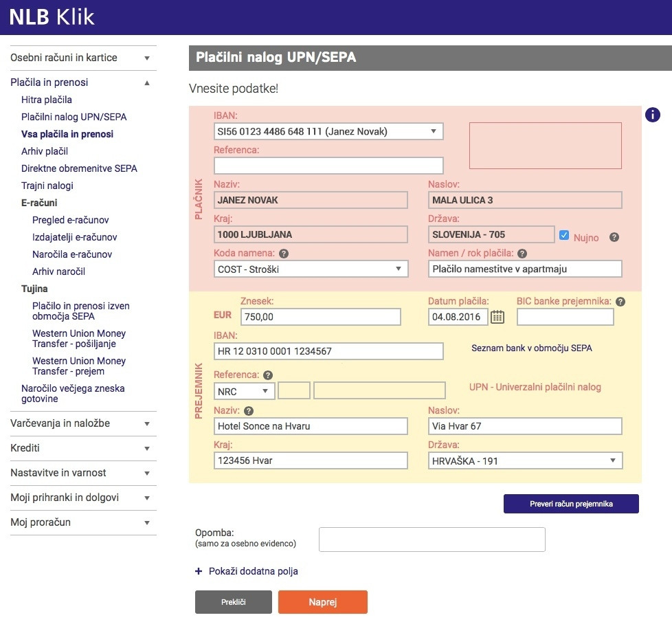Toggle the Nujno checkbox

pos(564,235)
